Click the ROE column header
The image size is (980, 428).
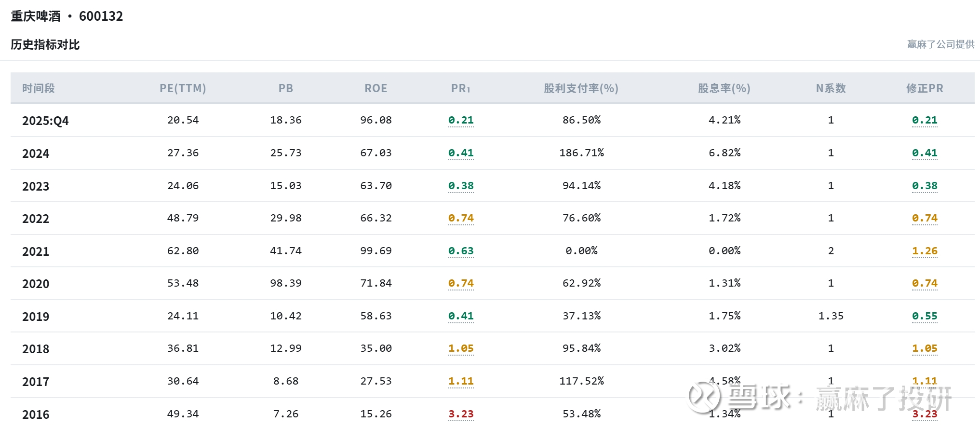(376, 88)
